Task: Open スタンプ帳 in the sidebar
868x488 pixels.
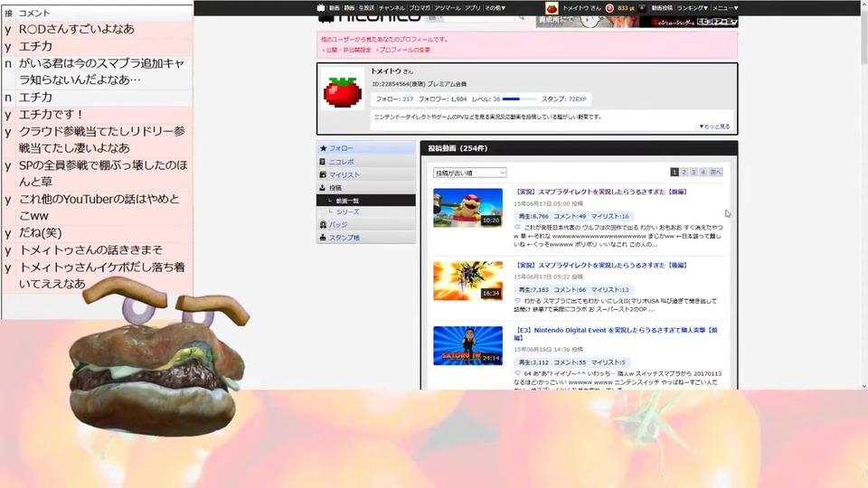Action: tap(344, 238)
